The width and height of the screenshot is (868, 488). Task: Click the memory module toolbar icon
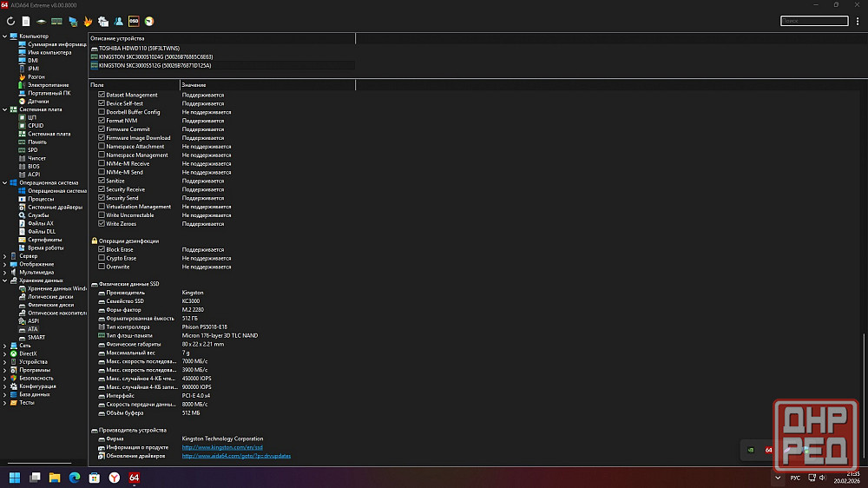pyautogui.click(x=56, y=21)
